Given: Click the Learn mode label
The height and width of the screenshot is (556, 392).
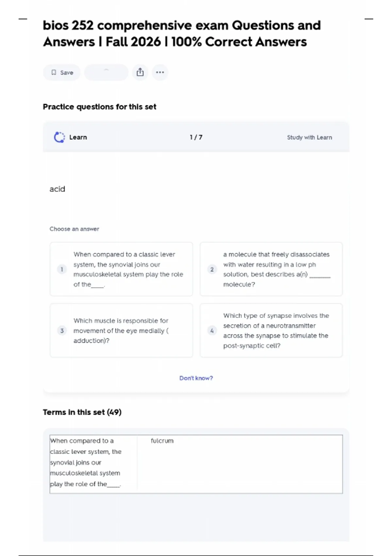Looking at the screenshot, I should click(78, 137).
